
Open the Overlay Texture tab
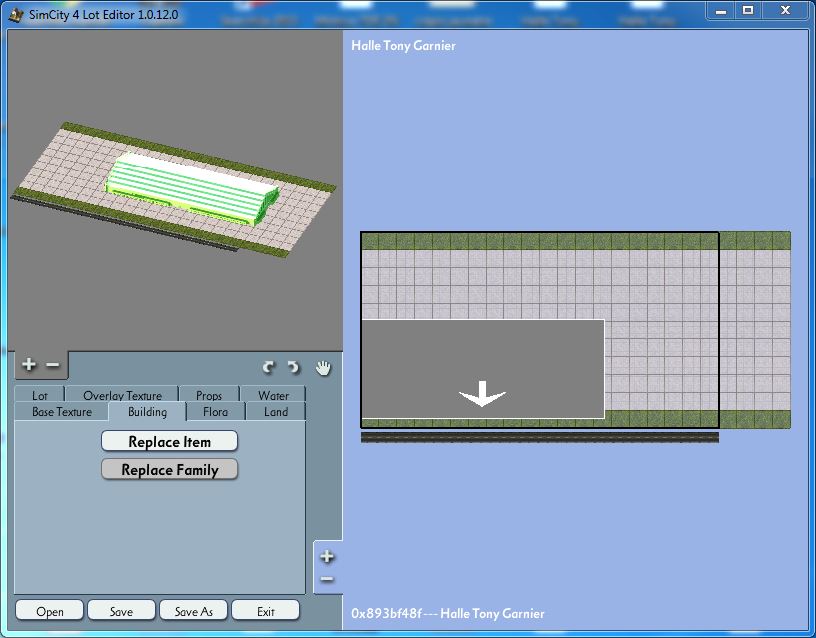pos(122,396)
